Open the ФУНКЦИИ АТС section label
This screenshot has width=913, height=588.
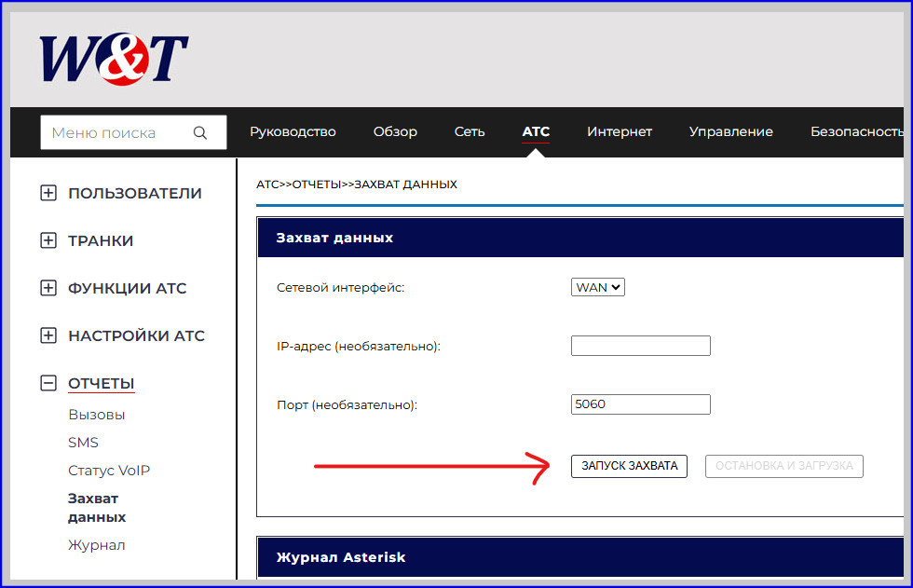pos(128,288)
